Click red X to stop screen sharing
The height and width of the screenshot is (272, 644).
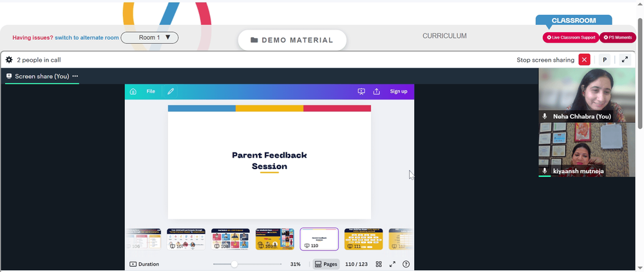coord(584,60)
